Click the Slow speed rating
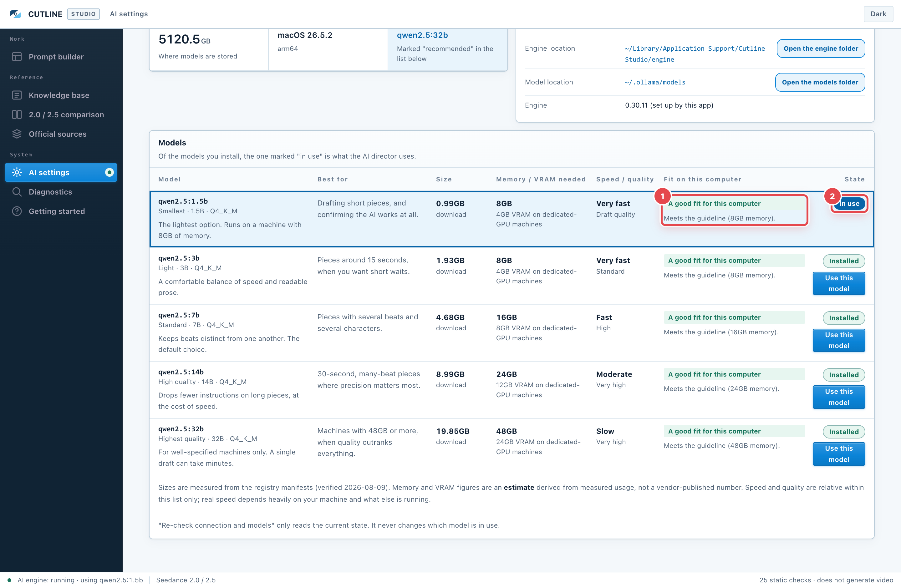Image resolution: width=901 pixels, height=588 pixels. [605, 431]
